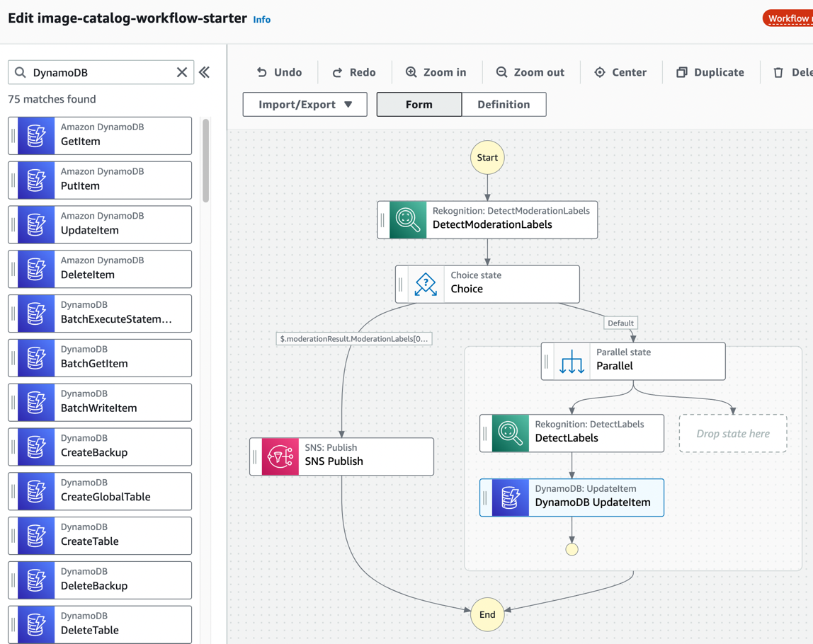Image resolution: width=813 pixels, height=644 pixels.
Task: Click the Choice state diamond icon
Action: tap(426, 284)
